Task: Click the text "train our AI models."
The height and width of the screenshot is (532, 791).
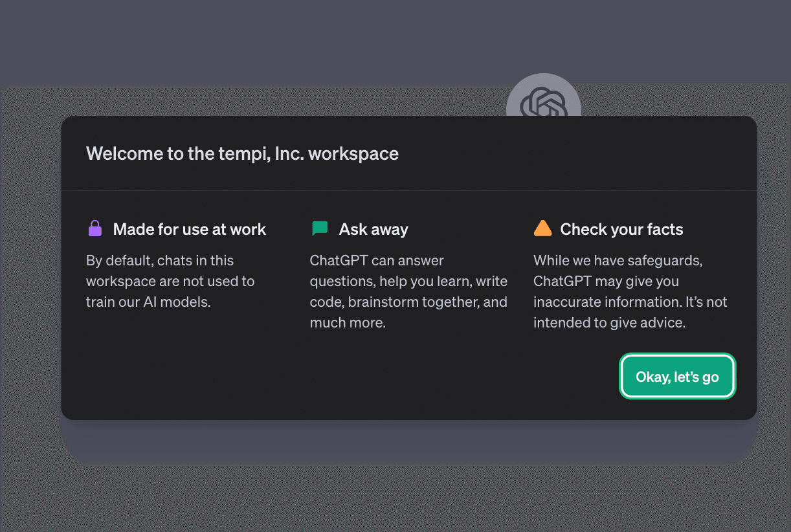Action: [x=148, y=302]
